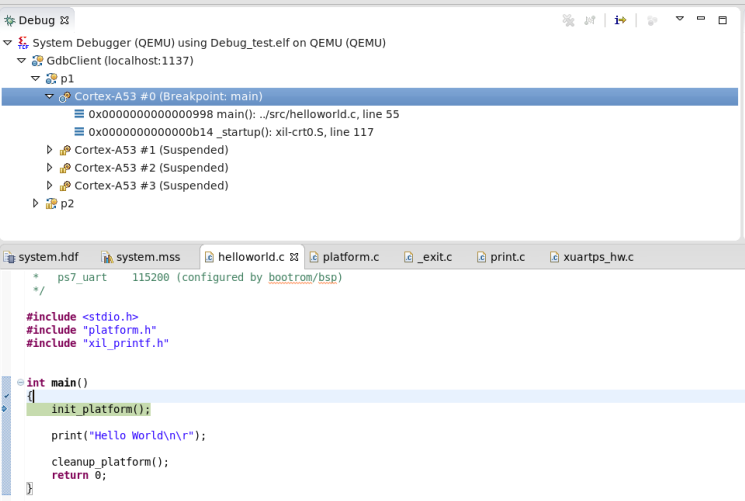Click the #include <stdio.h> line
The height and width of the screenshot is (501, 745).
(x=82, y=317)
